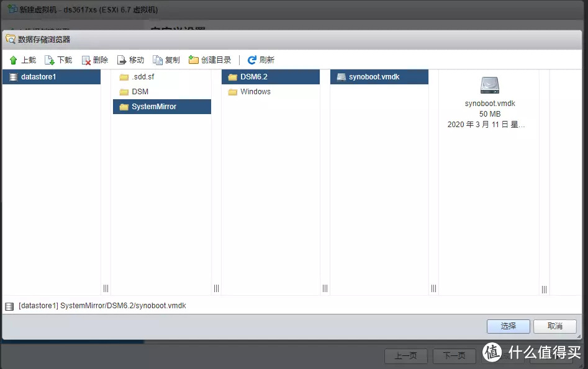Click the Previous page (上一页) wizard button
The image size is (588, 369).
pyautogui.click(x=405, y=356)
